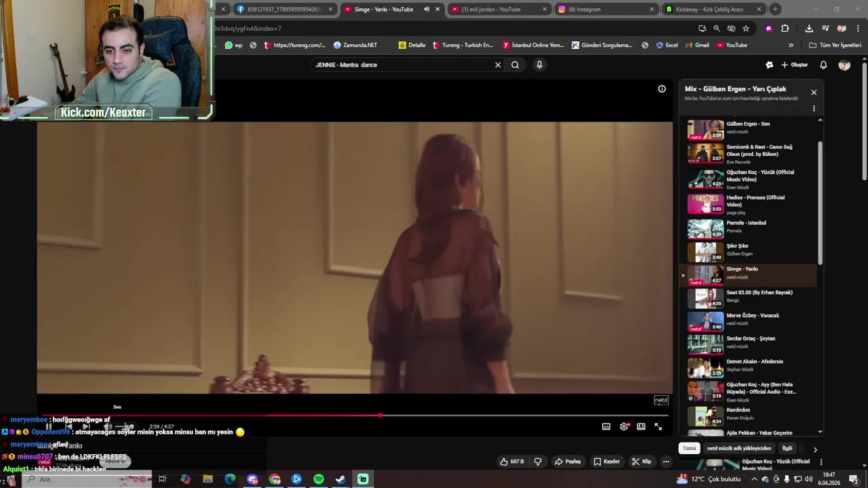The image size is (868, 488).
Task: Open the YouTube account avatar menu
Action: point(844,65)
